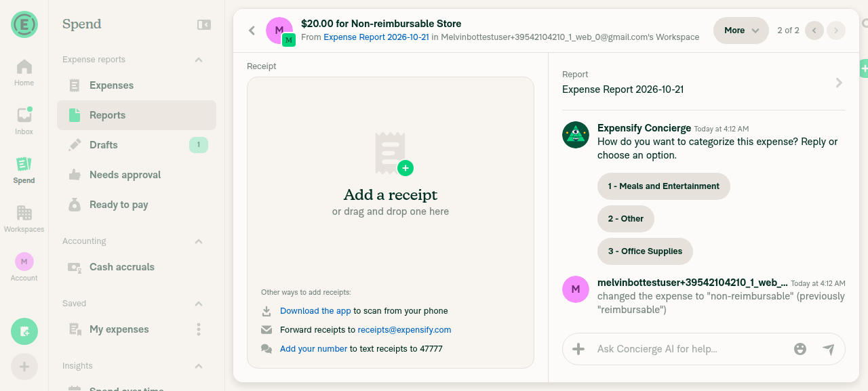Expand the Report field's chevron arrow
Image resolution: width=868 pixels, height=391 pixels.
point(839,83)
